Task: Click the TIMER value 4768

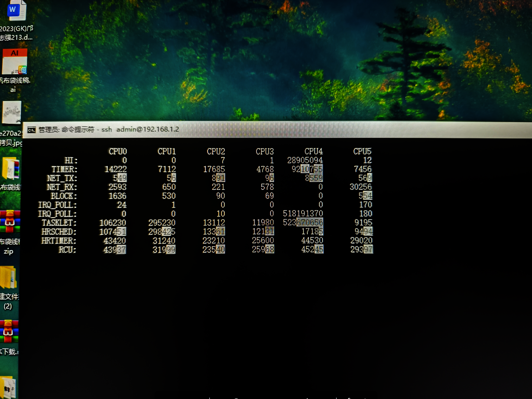Action: [265, 169]
